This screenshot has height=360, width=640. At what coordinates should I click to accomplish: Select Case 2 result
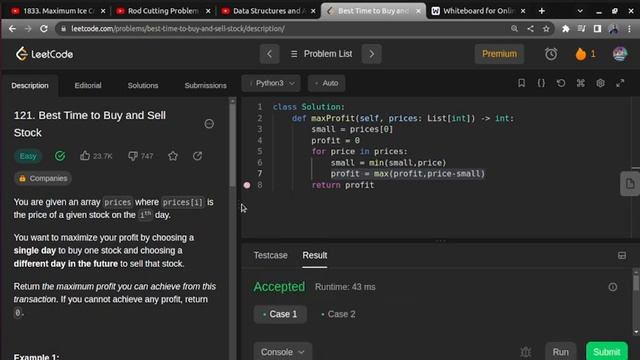pyautogui.click(x=338, y=314)
